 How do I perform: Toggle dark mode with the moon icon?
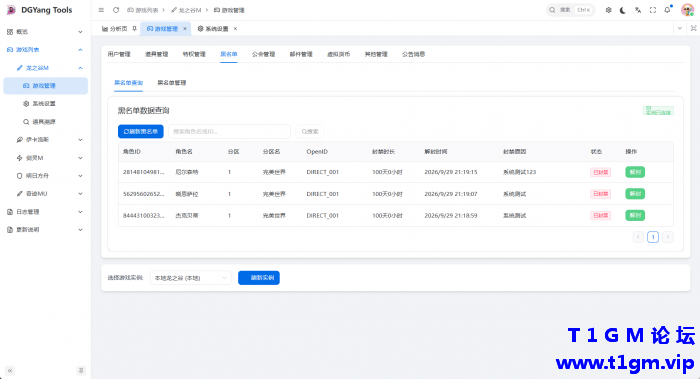tap(623, 10)
